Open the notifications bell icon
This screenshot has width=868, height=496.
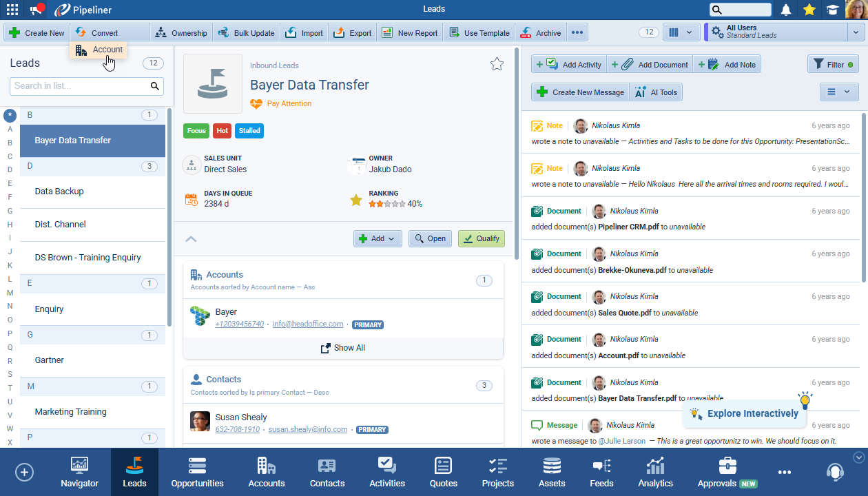point(785,10)
